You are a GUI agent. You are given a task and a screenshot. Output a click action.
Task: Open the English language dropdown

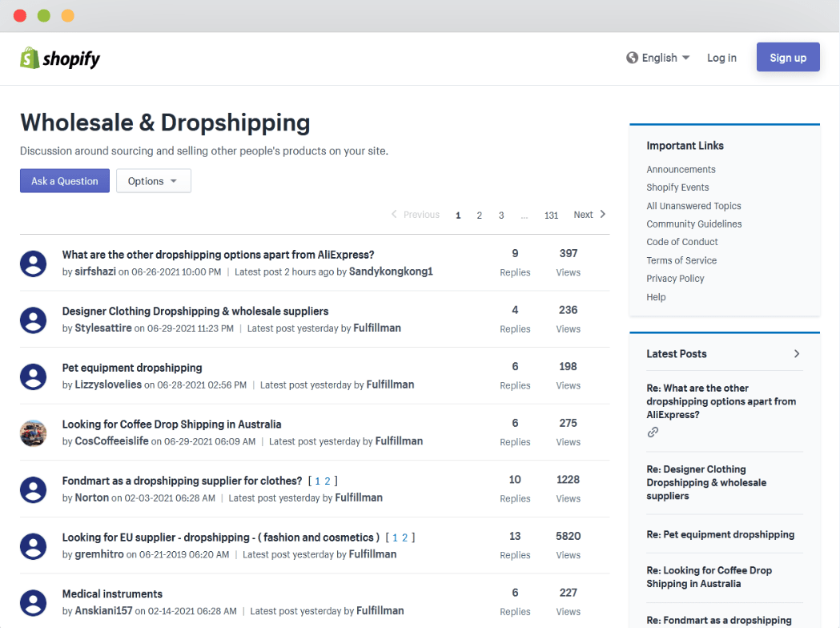click(x=658, y=58)
